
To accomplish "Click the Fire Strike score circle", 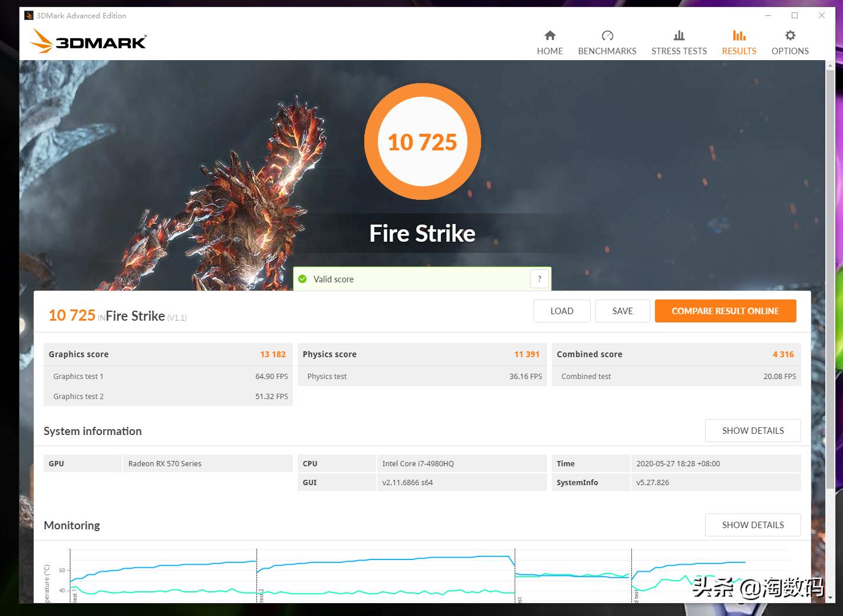I will click(x=422, y=141).
